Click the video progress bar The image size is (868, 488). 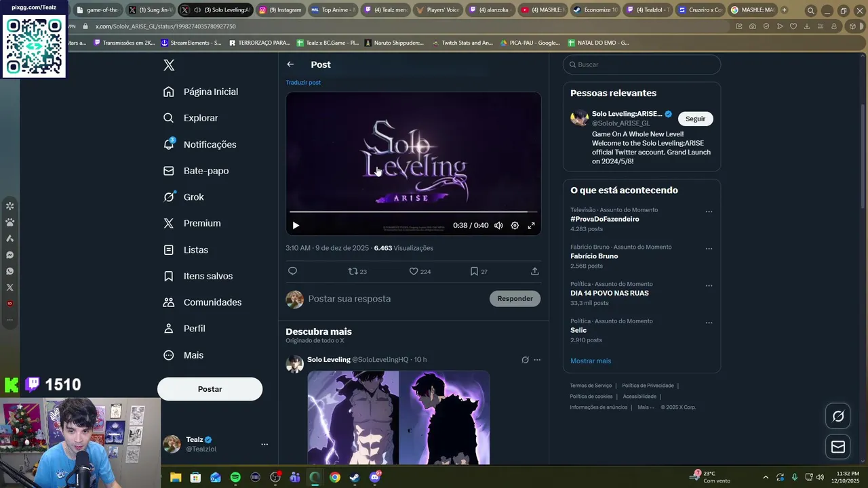413,212
